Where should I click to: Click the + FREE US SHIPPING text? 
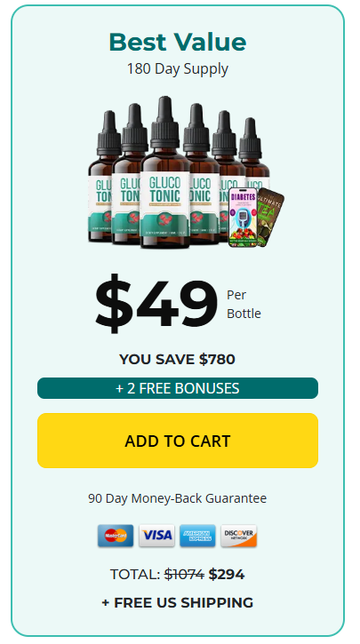point(178,602)
